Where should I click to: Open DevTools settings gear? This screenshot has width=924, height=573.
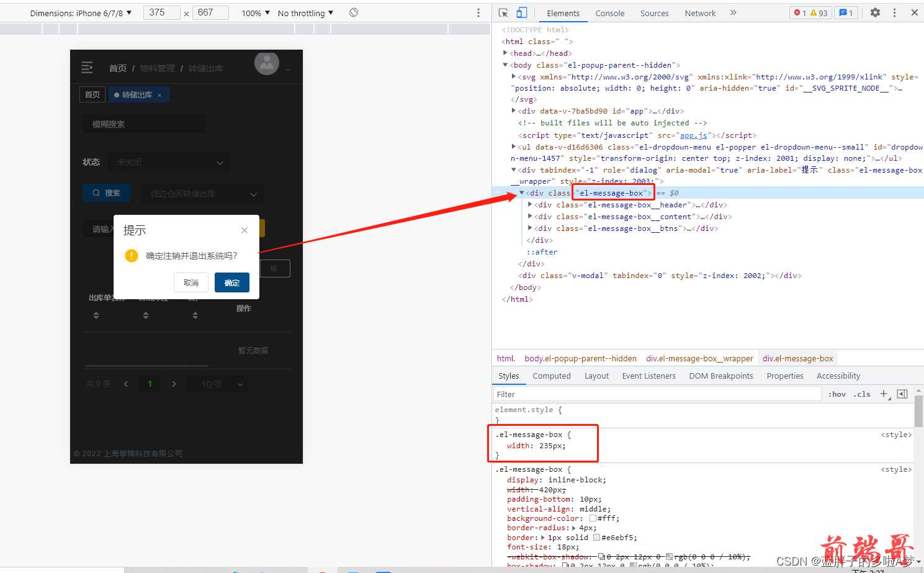pos(875,12)
